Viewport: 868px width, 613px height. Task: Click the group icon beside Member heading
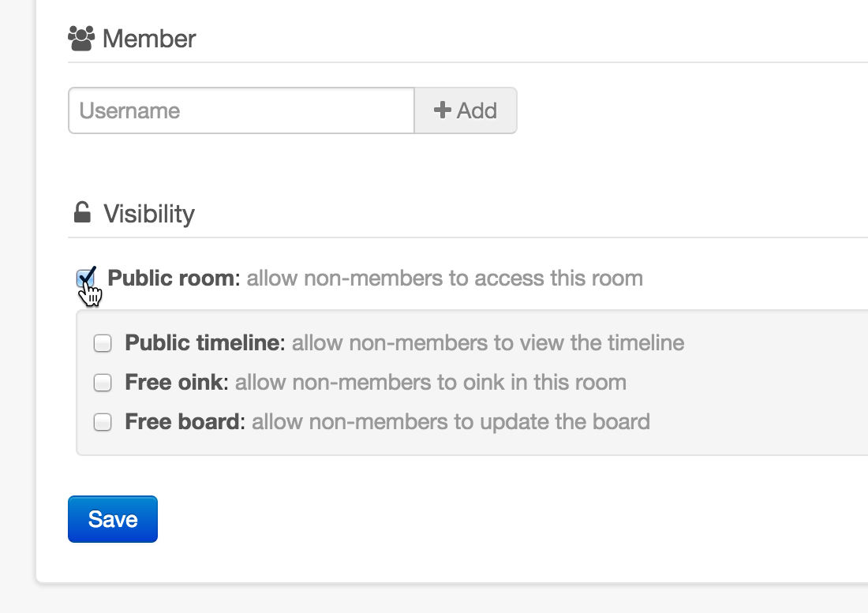81,38
